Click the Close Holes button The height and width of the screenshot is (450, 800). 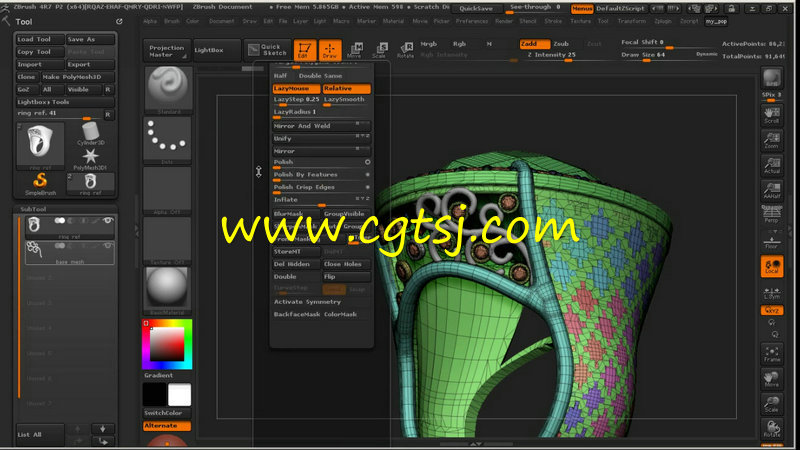point(346,264)
